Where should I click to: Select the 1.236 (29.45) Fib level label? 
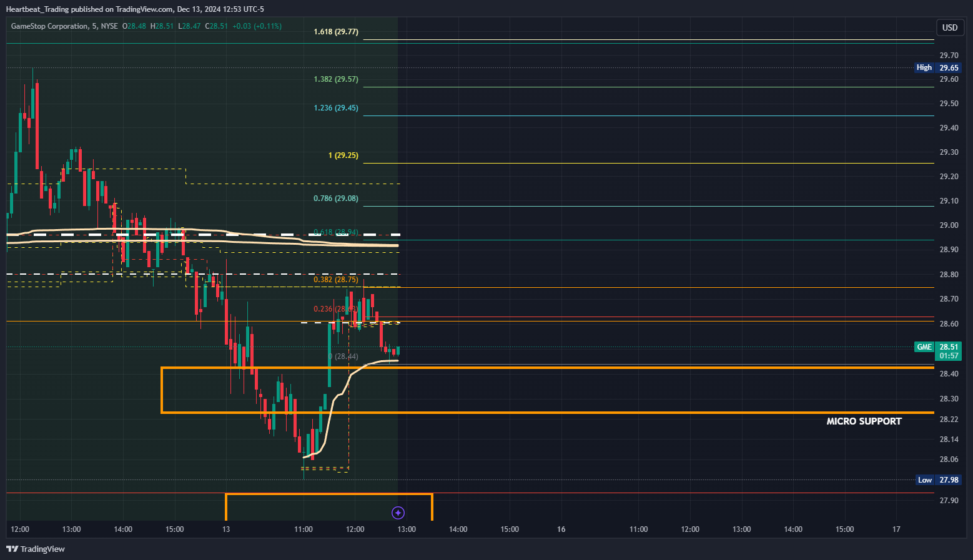336,108
